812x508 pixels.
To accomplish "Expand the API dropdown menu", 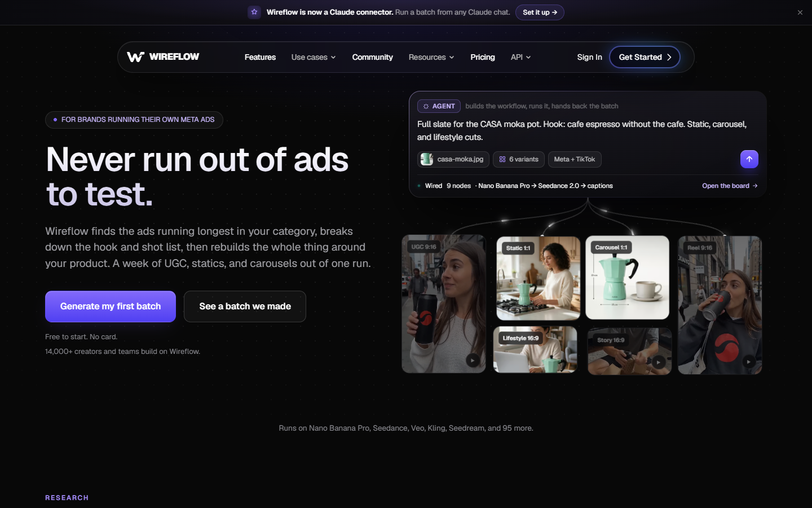I will point(520,57).
